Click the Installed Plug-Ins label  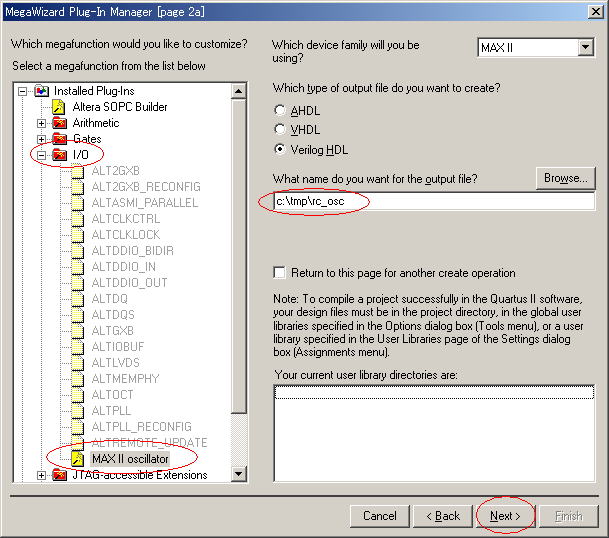[94, 91]
